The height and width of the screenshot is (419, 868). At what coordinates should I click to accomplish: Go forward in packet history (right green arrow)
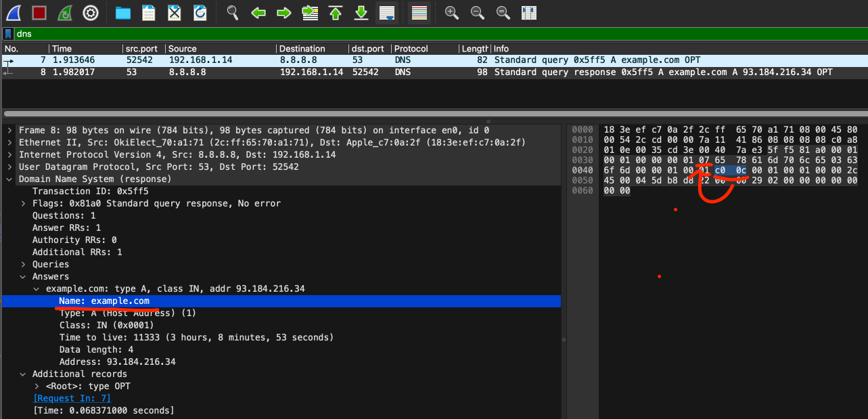pyautogui.click(x=284, y=12)
